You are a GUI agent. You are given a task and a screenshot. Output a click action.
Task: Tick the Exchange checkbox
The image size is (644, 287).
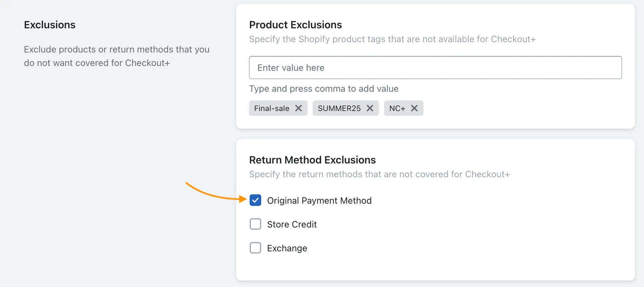click(x=255, y=248)
